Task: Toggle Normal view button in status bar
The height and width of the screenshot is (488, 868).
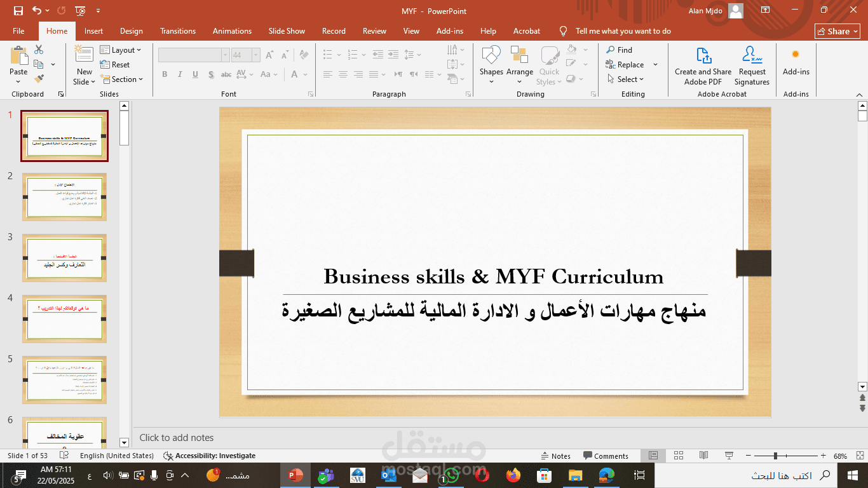Action: point(653,456)
